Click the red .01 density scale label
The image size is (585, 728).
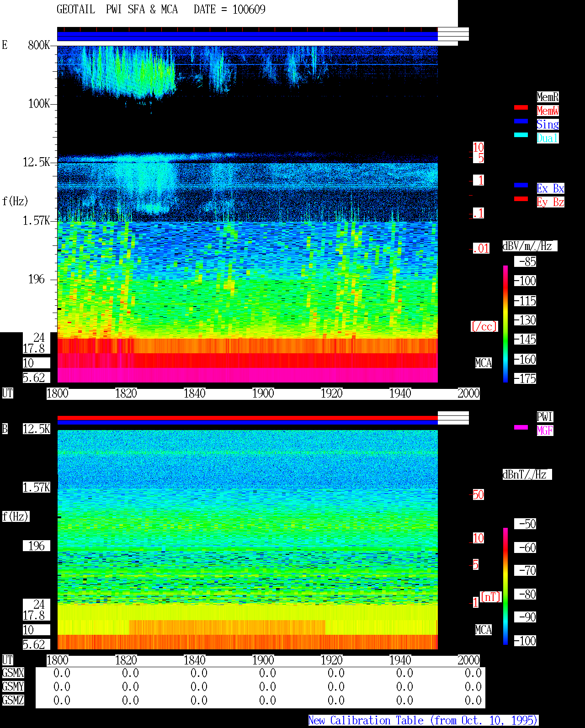(x=481, y=249)
